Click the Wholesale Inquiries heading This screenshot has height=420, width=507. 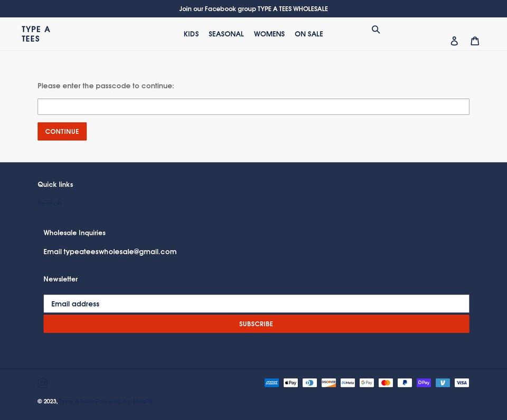[x=74, y=233]
